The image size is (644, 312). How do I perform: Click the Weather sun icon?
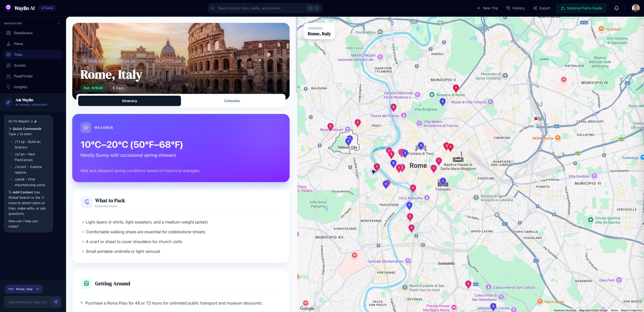[86, 128]
